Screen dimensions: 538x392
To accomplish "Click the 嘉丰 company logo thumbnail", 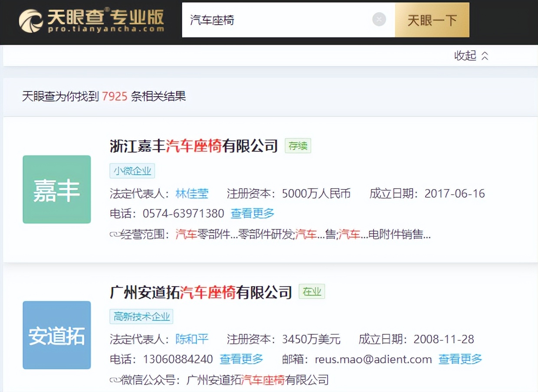I will coord(57,189).
